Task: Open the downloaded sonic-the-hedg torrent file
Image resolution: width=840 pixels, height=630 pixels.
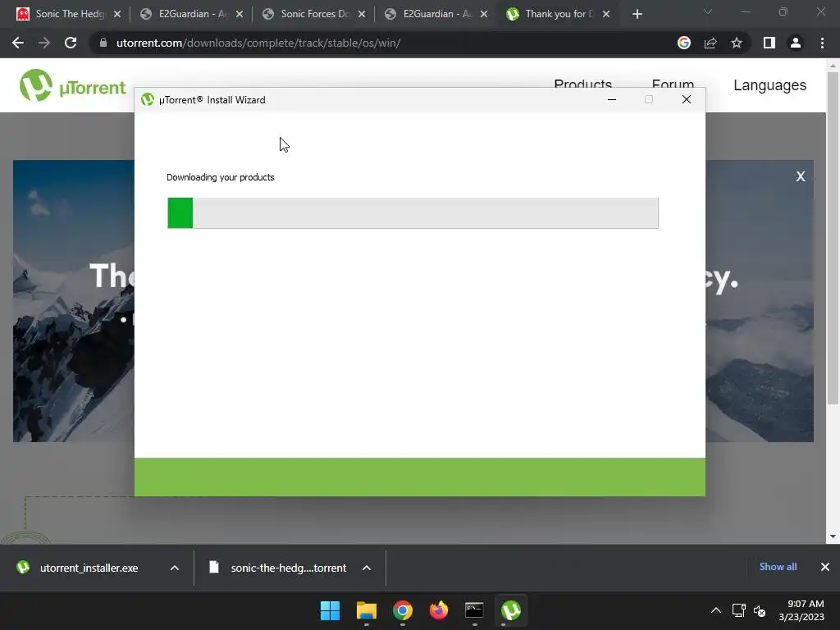Action: 279,568
